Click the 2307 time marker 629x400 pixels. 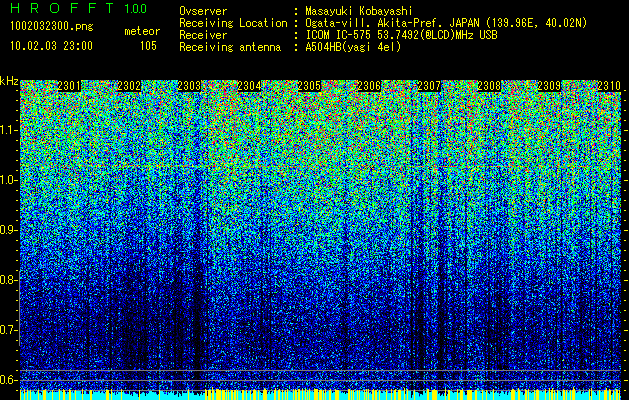point(429,86)
